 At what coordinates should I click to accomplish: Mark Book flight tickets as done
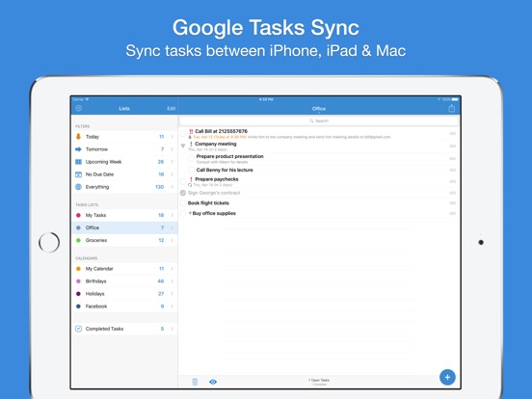183,203
